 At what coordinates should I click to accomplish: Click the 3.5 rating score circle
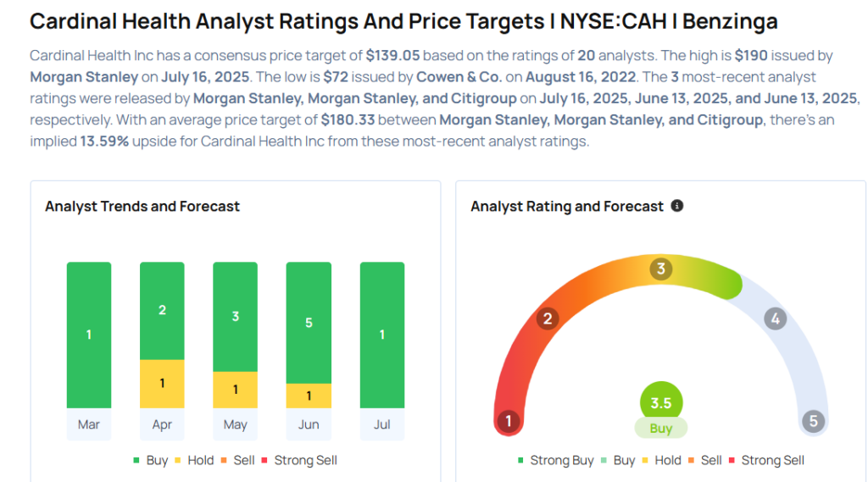click(x=661, y=402)
